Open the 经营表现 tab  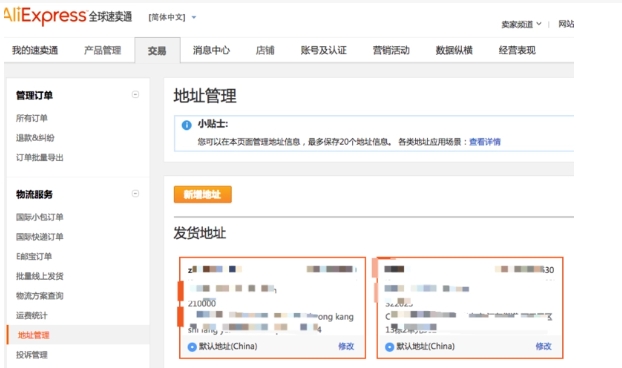(517, 50)
